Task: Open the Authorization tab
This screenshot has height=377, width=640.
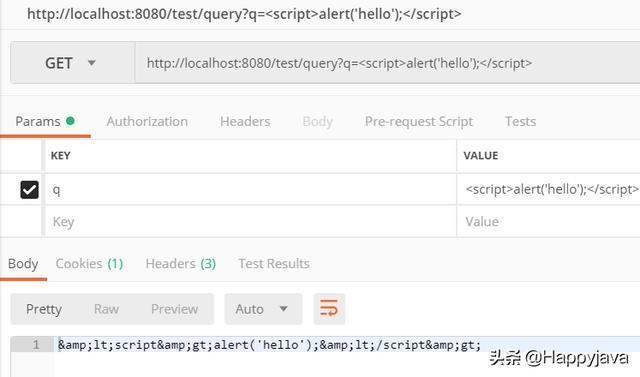Action: (147, 121)
